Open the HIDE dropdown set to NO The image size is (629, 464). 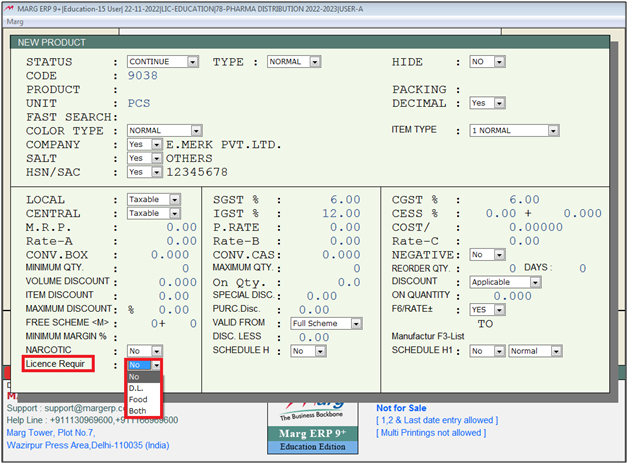(x=487, y=62)
